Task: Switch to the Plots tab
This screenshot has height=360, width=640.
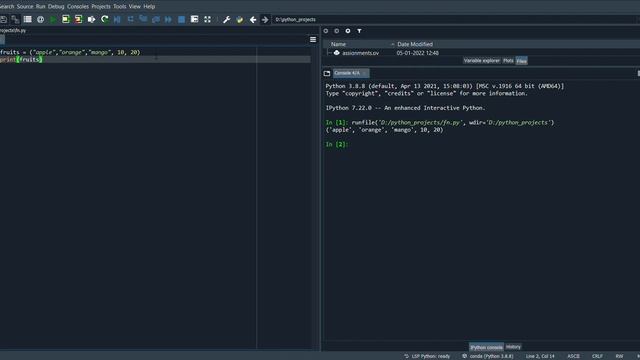Action: (508, 61)
